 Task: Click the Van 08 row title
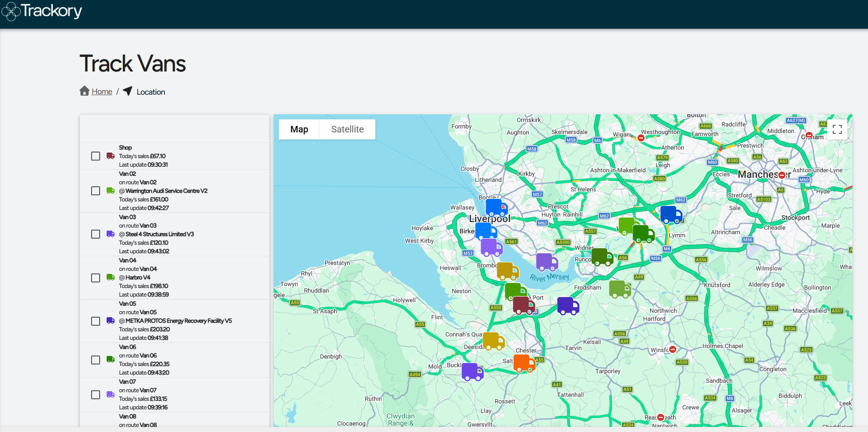pyautogui.click(x=128, y=416)
